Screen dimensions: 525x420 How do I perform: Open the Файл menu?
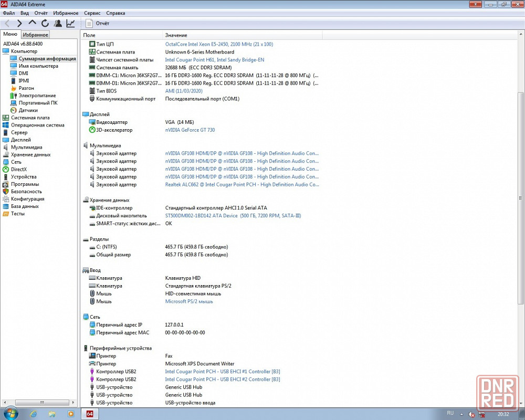(9, 13)
